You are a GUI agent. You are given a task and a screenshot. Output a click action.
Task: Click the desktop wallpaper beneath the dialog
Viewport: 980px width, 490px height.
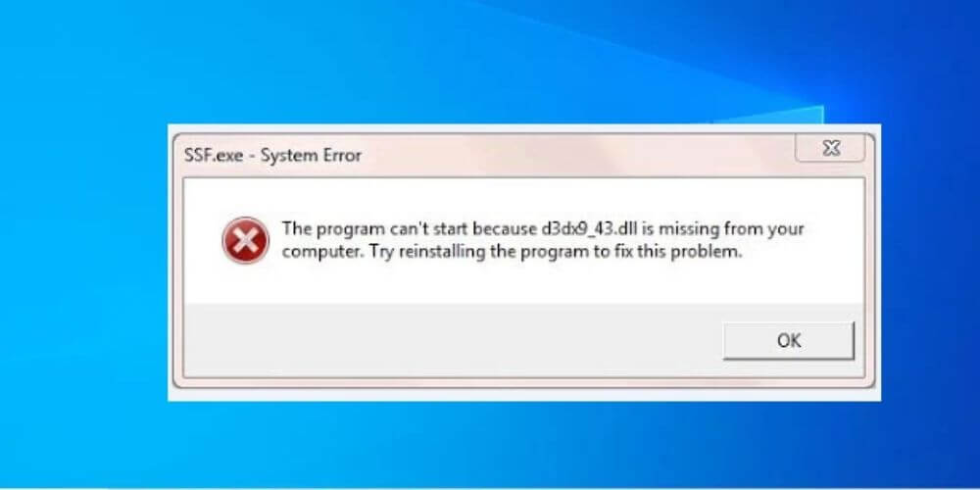coord(525,444)
